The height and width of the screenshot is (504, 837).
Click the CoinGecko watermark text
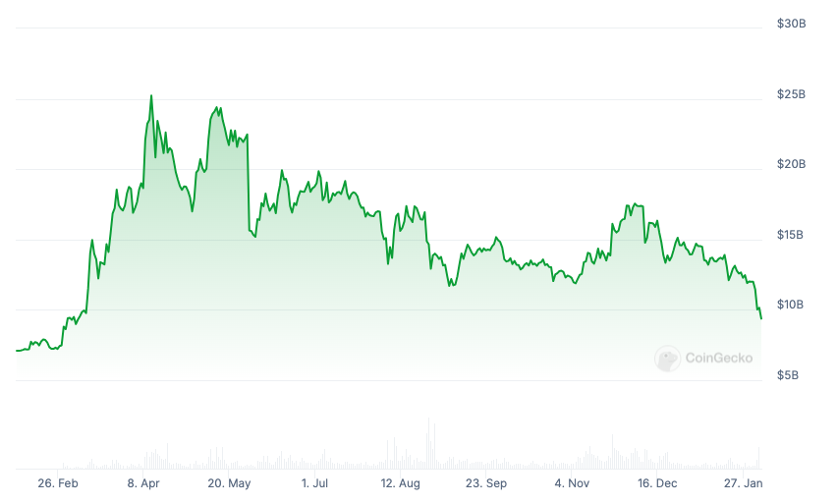(x=718, y=359)
